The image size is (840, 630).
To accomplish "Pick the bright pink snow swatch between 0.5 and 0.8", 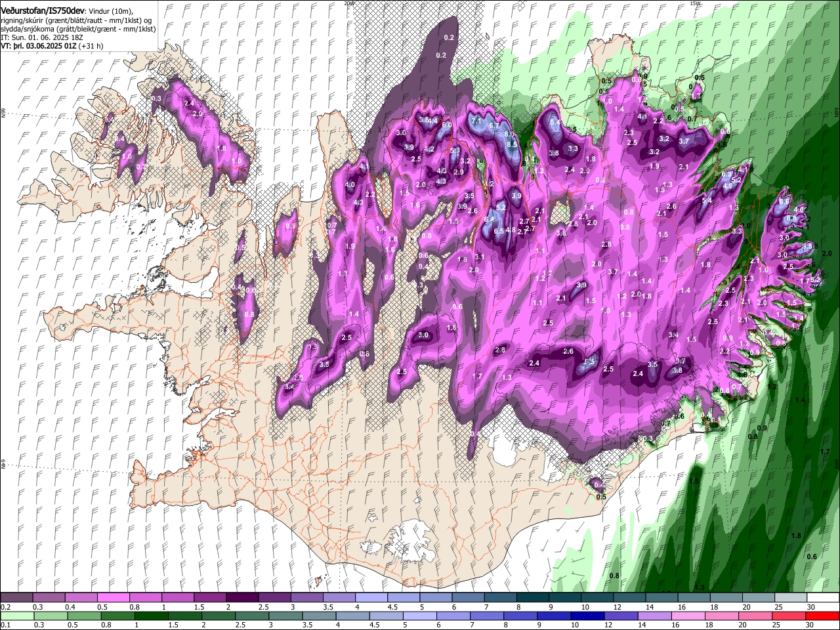I will pos(113,598).
